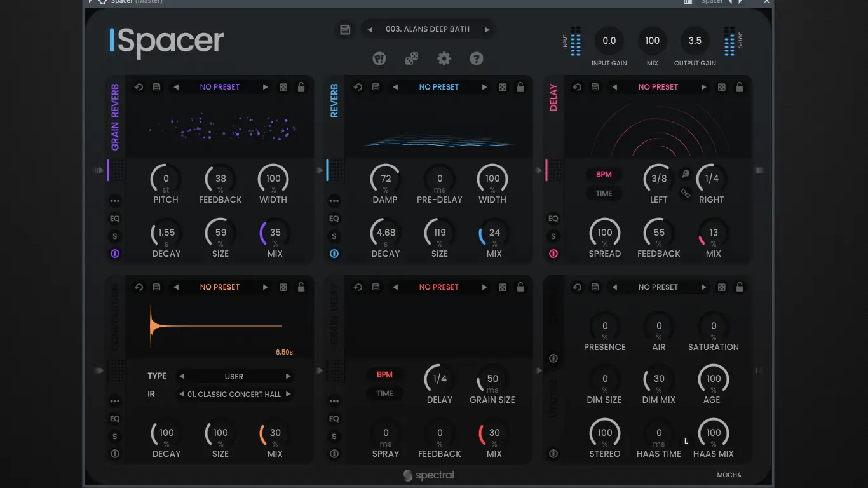Screen dimensions: 868x488
Task: Randomize the Delay module with dice
Action: (722, 87)
